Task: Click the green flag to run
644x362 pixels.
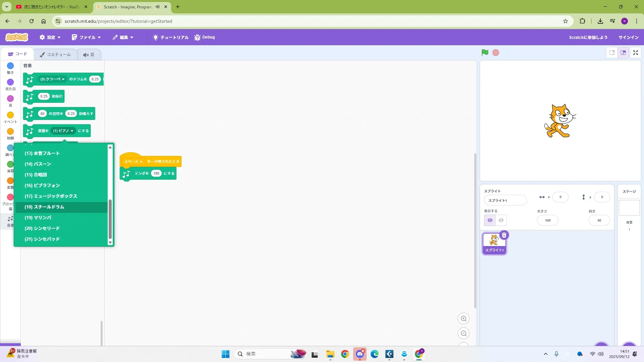Action: pyautogui.click(x=485, y=53)
